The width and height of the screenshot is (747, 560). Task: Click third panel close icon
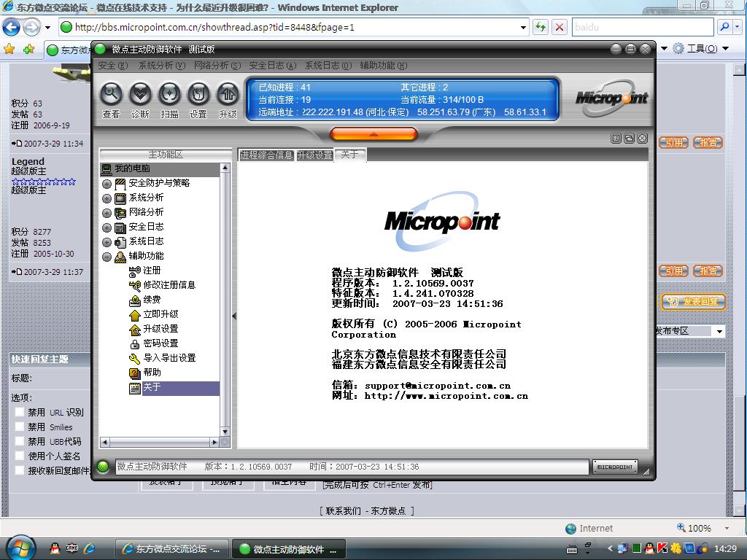(642, 139)
